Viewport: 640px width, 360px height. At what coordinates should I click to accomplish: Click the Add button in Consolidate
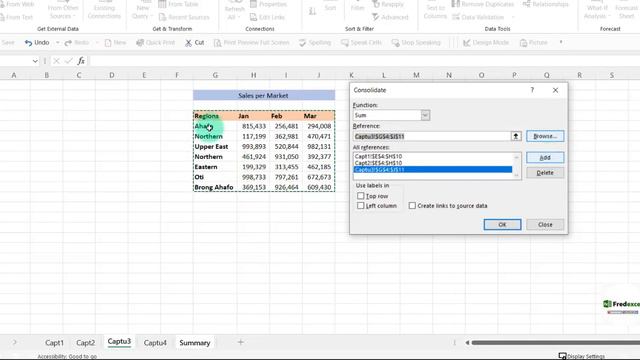pos(545,158)
